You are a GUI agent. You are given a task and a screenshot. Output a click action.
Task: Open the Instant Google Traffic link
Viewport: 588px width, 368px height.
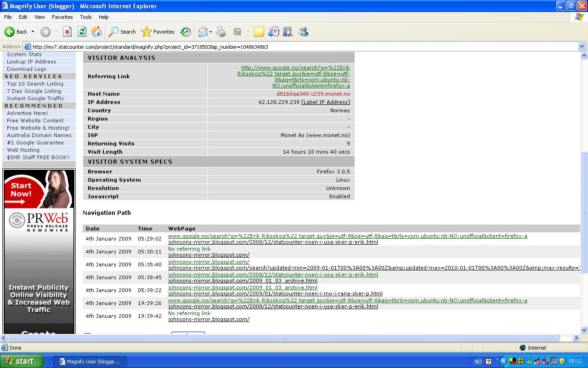pos(35,98)
